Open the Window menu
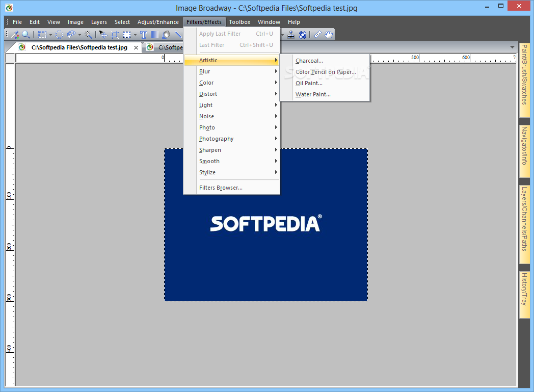This screenshot has height=392, width=534. 269,22
